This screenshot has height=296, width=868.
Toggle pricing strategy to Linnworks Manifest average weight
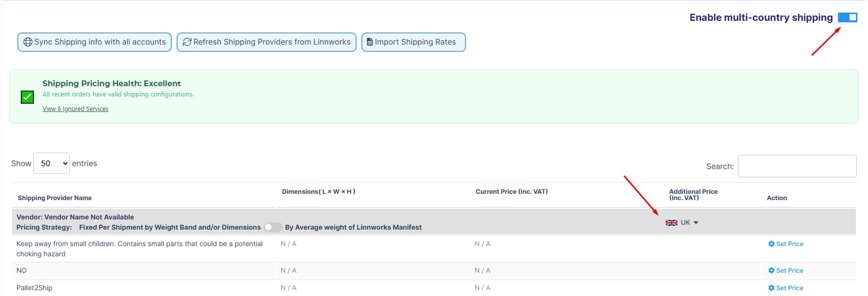pos(273,227)
